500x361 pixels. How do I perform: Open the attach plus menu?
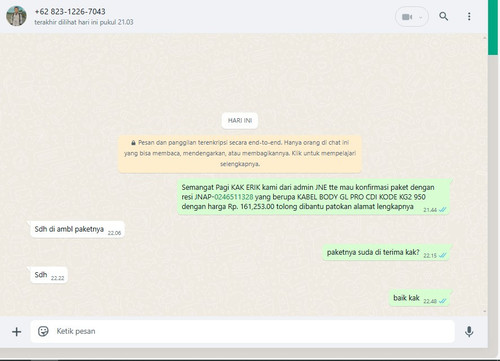[17, 332]
